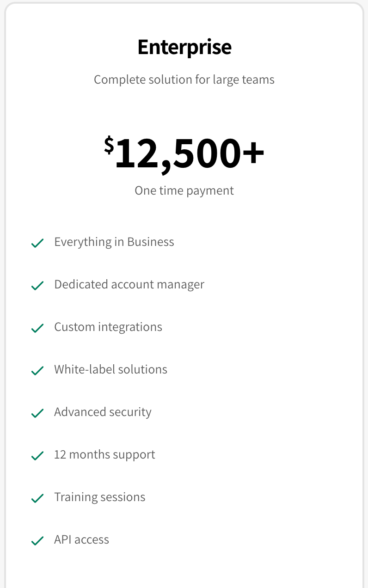Screen dimensions: 368x588
Task: Click the checkmark beside Advanced security
Action: point(37,413)
